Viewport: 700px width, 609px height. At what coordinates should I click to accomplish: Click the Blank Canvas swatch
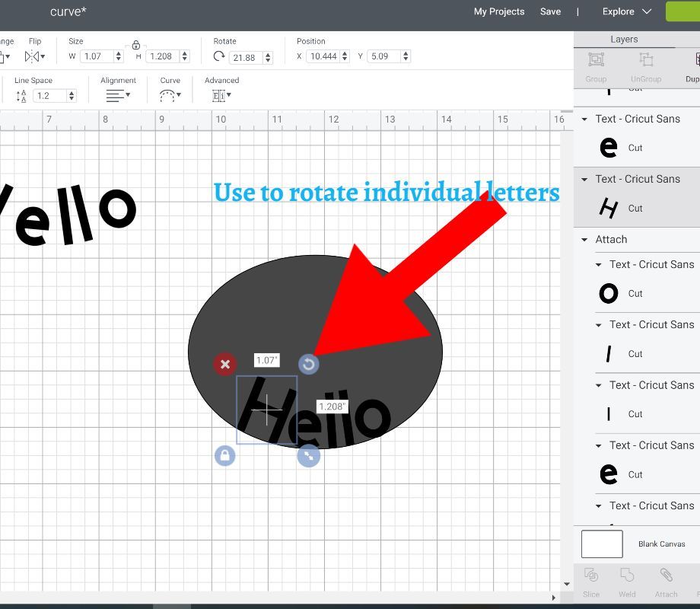pos(602,544)
